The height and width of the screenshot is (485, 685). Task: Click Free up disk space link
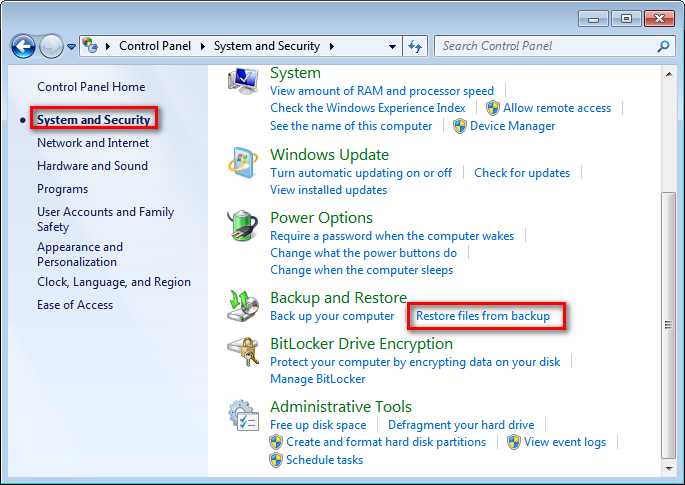[x=318, y=425]
